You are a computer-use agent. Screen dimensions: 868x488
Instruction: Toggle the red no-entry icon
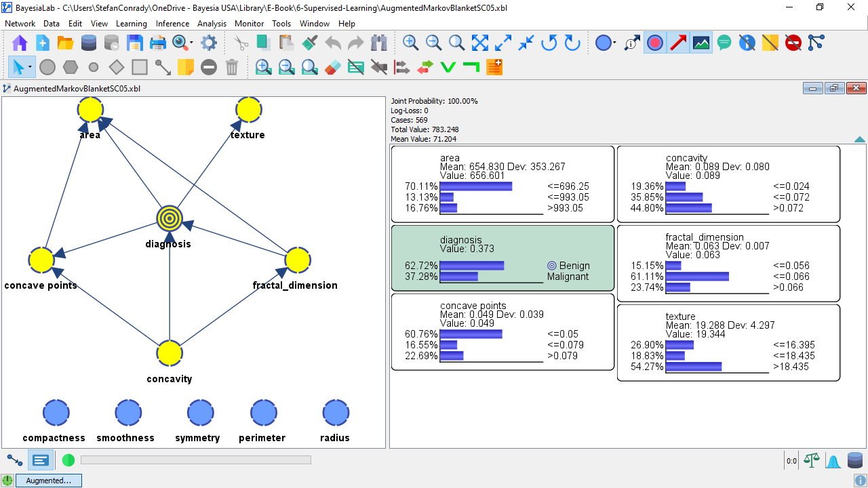pos(793,43)
